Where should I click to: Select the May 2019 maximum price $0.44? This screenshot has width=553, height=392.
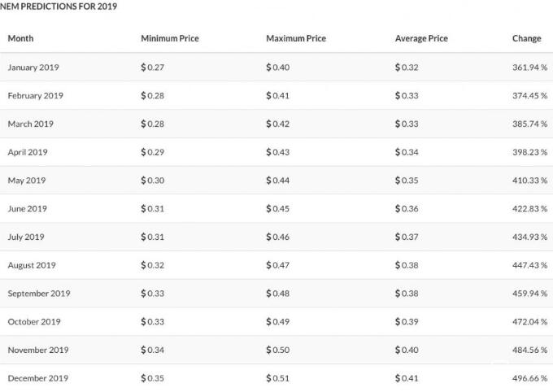pos(277,181)
